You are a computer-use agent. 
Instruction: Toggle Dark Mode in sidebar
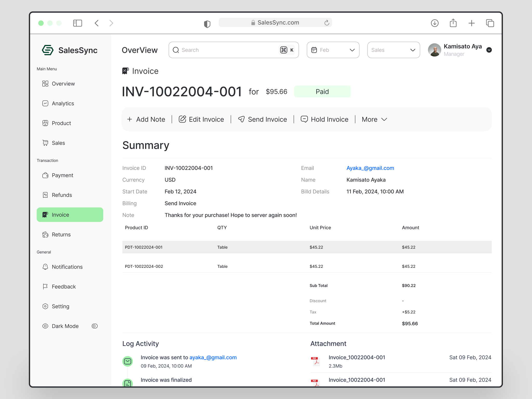pos(95,326)
